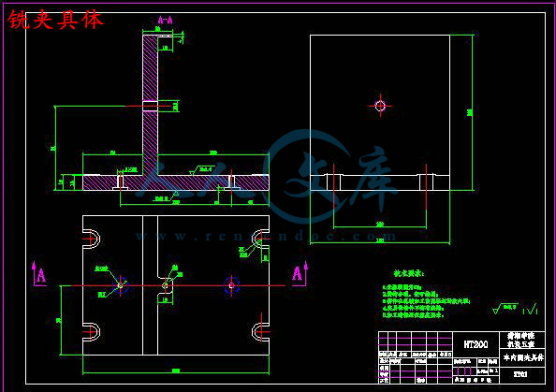This screenshot has height=392, width=556.
Task: Select the blue dashed circle right of center in plan view
Action: (x=231, y=285)
